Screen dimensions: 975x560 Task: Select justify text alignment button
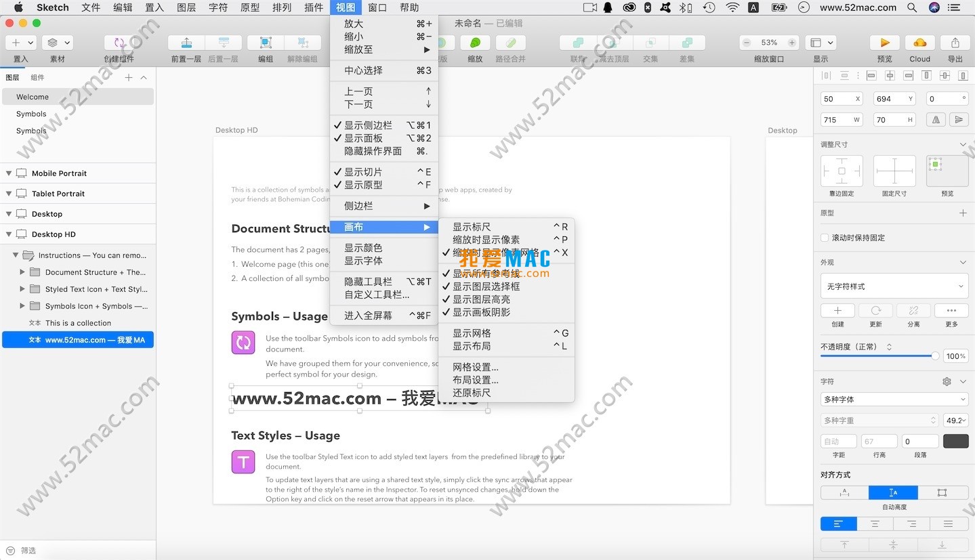(949, 524)
